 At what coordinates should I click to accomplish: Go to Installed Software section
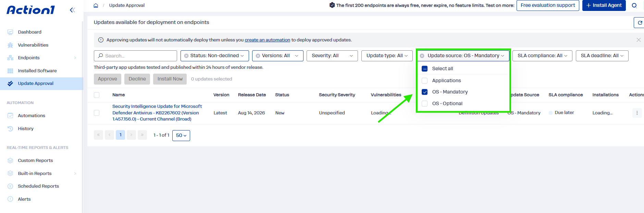37,71
